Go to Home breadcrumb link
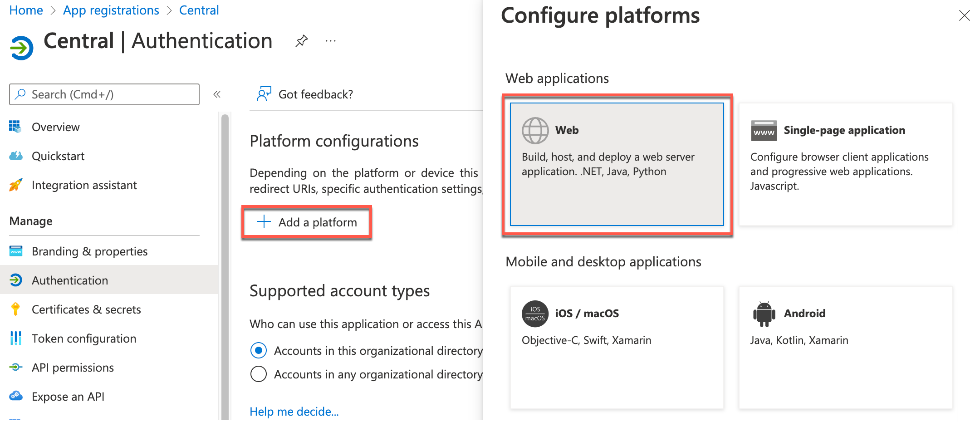Image resolution: width=980 pixels, height=422 pixels. [26, 10]
